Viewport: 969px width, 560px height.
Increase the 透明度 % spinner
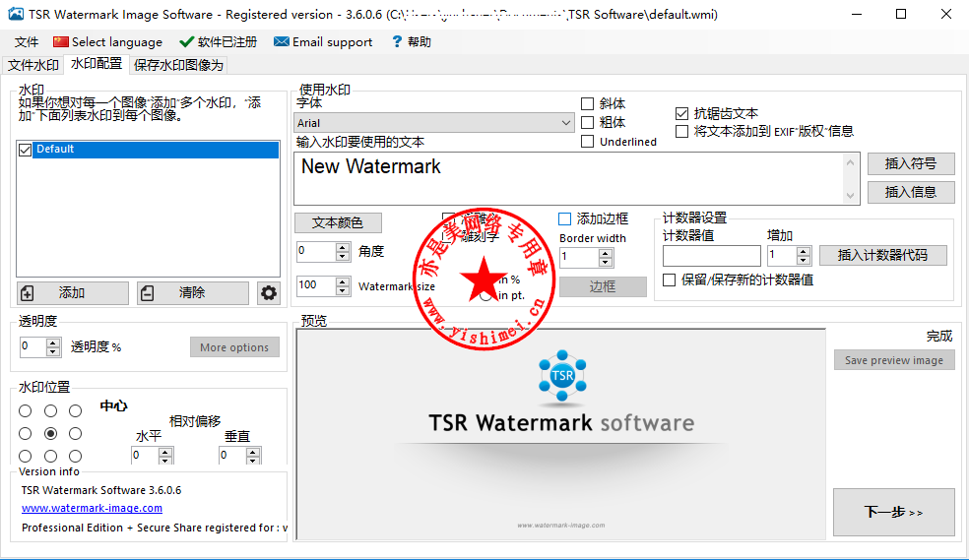click(53, 342)
